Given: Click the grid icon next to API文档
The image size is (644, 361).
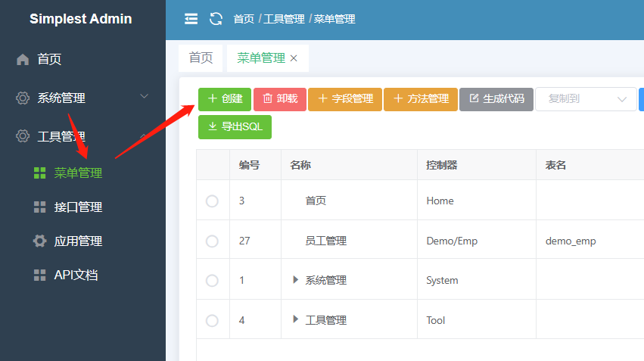Looking at the screenshot, I should tap(39, 275).
